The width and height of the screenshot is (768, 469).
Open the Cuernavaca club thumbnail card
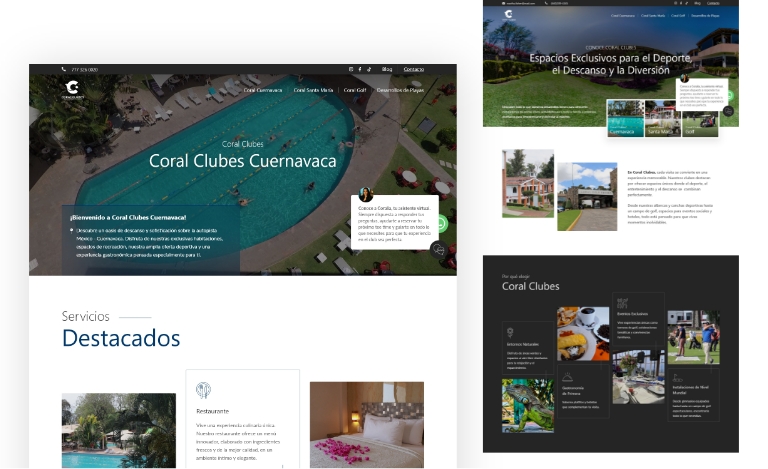[625, 118]
